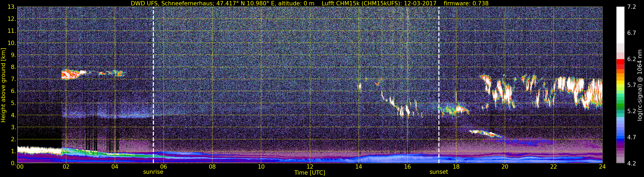Click the '04' tick on the time axis
Image resolution: width=644 pixels, height=177 pixels.
[115, 167]
